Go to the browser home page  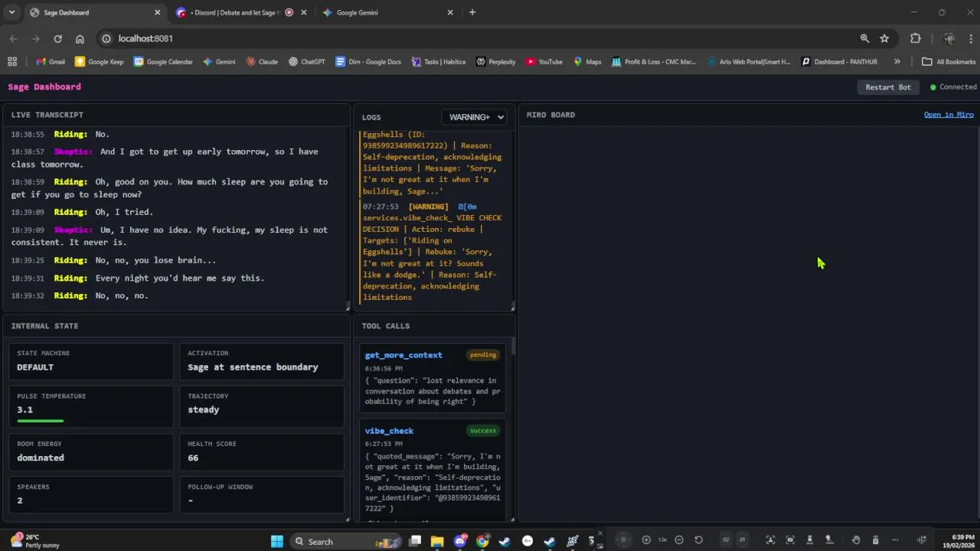80,38
